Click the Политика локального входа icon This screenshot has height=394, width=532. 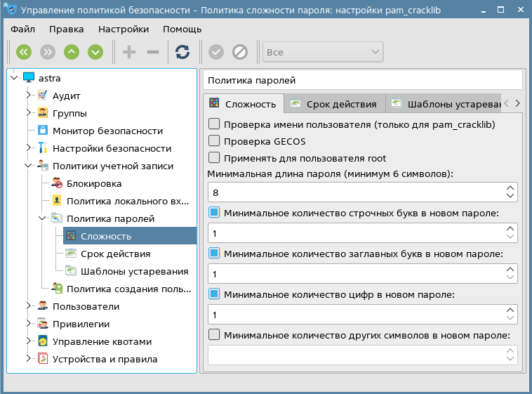[x=57, y=201]
